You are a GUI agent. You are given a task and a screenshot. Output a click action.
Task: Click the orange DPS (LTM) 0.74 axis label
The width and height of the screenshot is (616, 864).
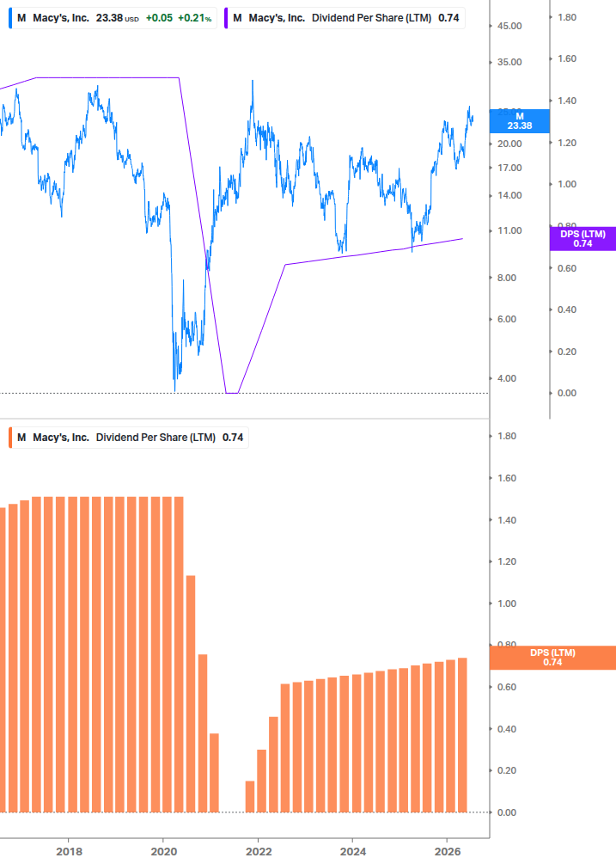552,658
